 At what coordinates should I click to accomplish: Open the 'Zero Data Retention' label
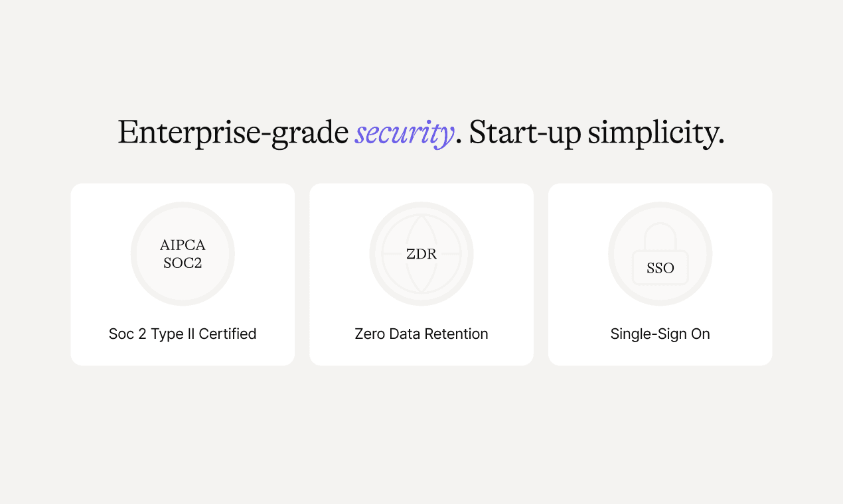click(x=421, y=334)
